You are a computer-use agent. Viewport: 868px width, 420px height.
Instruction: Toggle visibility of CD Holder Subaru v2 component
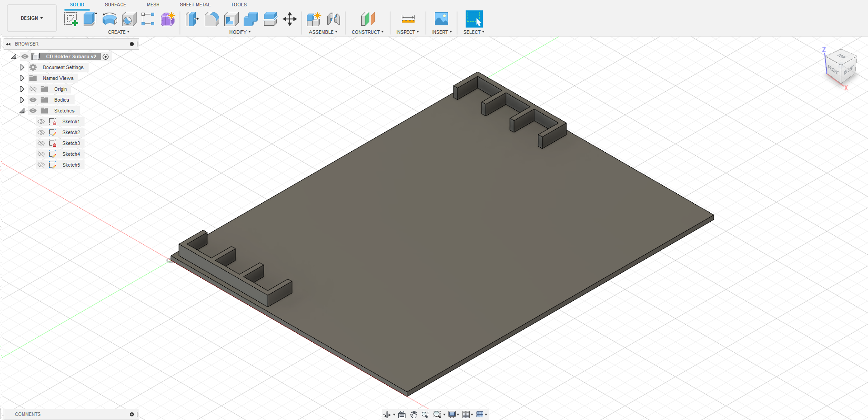(x=25, y=56)
